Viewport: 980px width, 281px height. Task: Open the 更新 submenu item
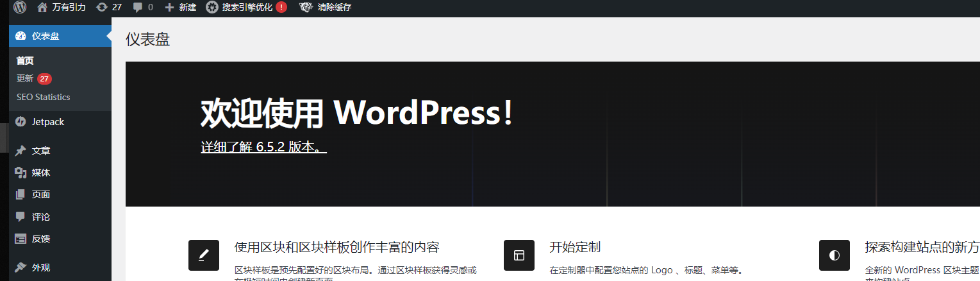pyautogui.click(x=25, y=78)
